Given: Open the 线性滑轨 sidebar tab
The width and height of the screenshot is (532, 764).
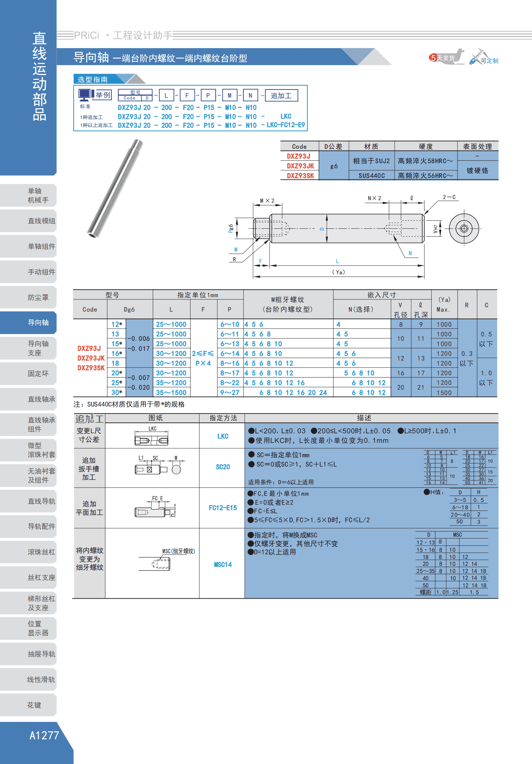Looking at the screenshot, I should (x=28, y=680).
